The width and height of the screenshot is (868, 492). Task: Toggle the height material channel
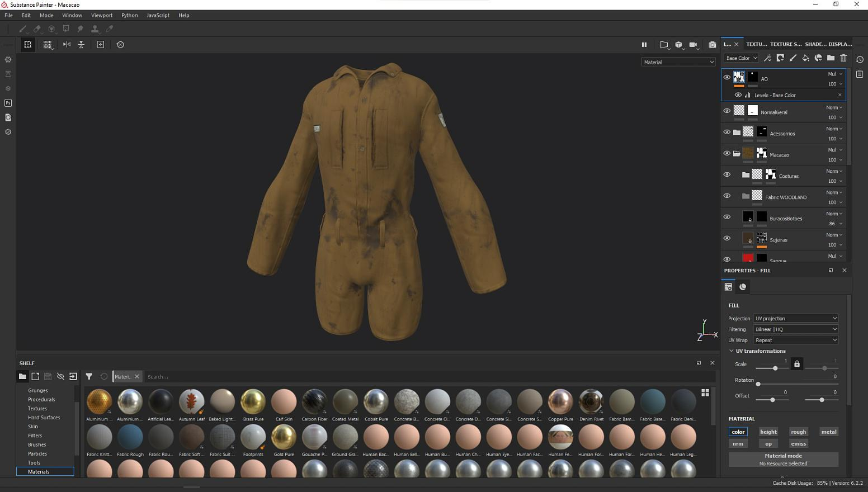click(x=768, y=432)
